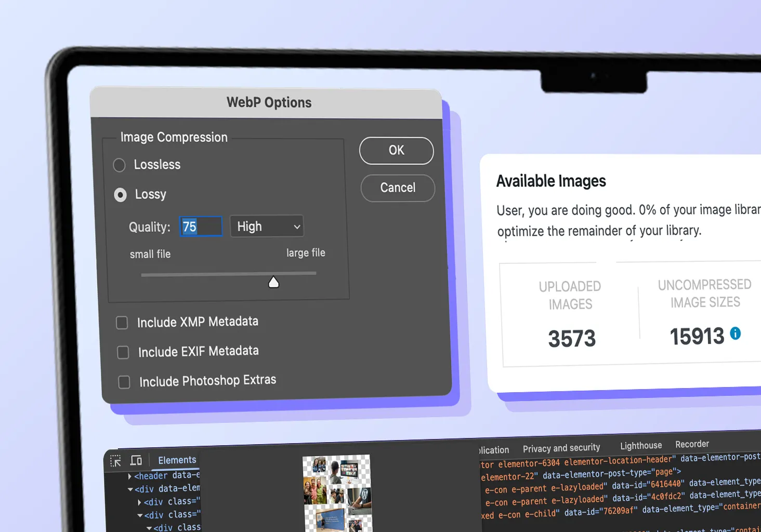
Task: Open the High quality dropdown
Action: [267, 226]
